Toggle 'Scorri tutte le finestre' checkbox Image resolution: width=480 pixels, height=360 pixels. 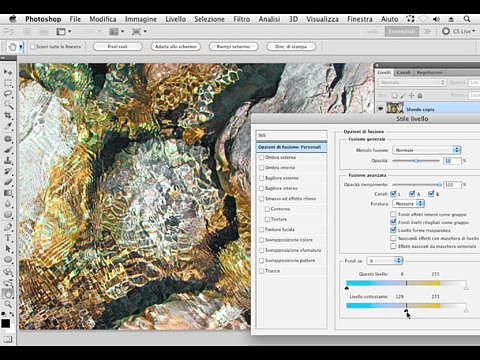pyautogui.click(x=32, y=47)
